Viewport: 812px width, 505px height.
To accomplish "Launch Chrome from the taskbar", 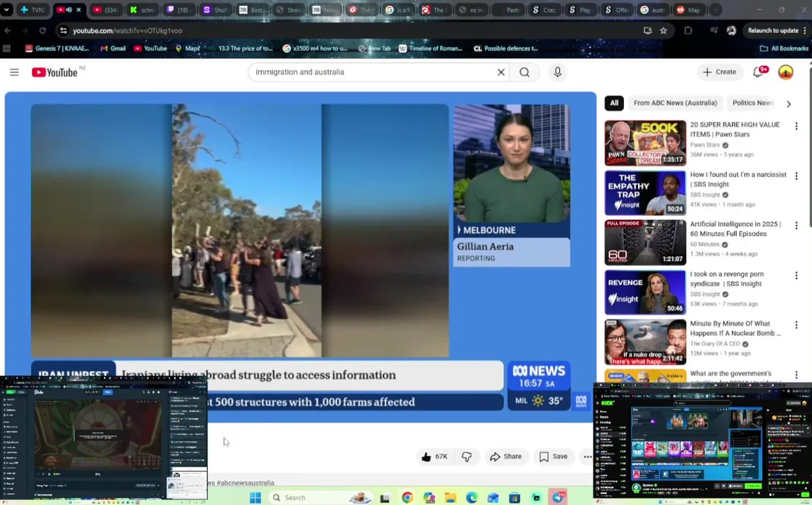I will tap(408, 498).
